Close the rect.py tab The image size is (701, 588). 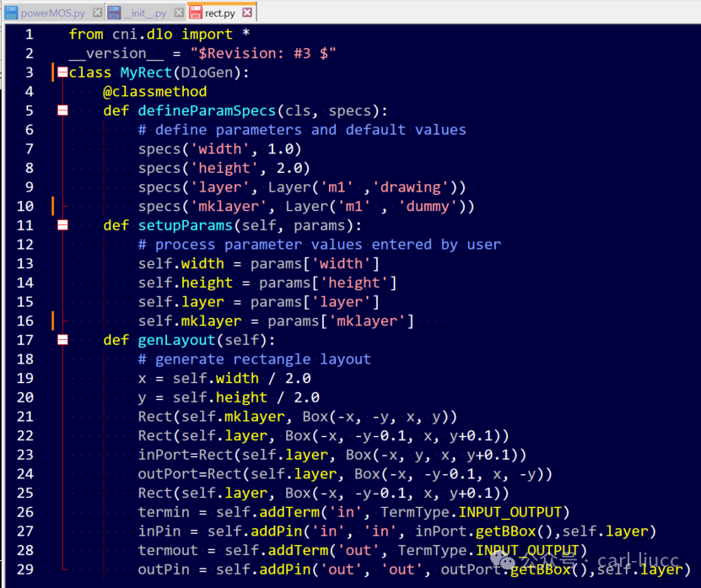click(x=247, y=13)
